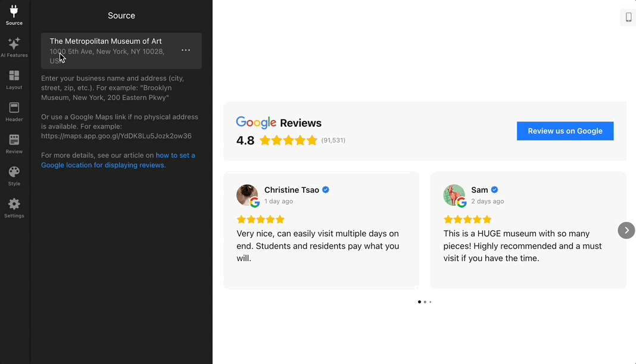This screenshot has height=364, width=636.
Task: Open the Style palette icon
Action: click(x=14, y=175)
